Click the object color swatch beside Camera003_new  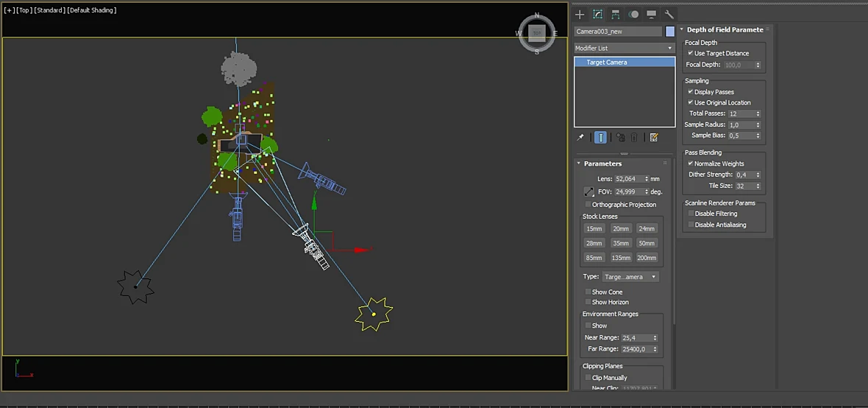pyautogui.click(x=670, y=32)
